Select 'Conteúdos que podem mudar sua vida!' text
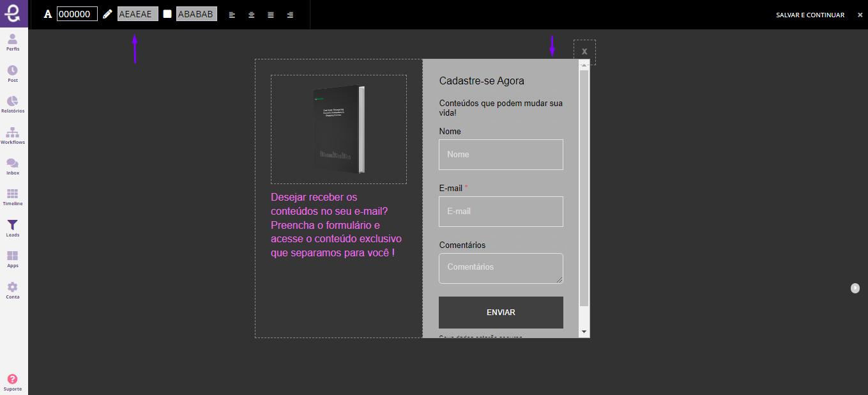Image resolution: width=868 pixels, height=395 pixels. coord(501,108)
